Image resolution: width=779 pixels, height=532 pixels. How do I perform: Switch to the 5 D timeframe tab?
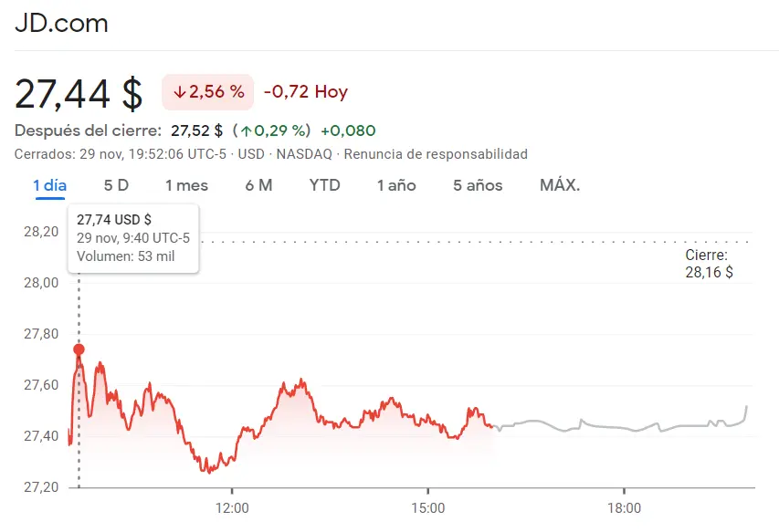pyautogui.click(x=116, y=185)
